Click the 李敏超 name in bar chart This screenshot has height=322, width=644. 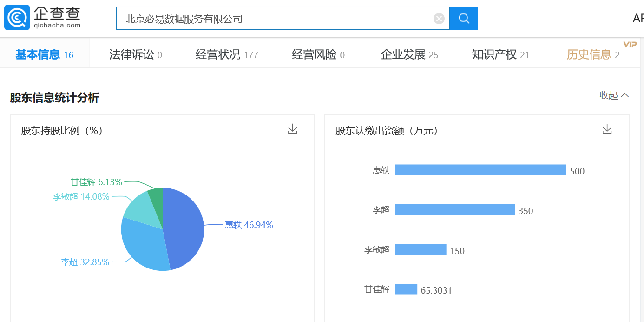tap(377, 250)
